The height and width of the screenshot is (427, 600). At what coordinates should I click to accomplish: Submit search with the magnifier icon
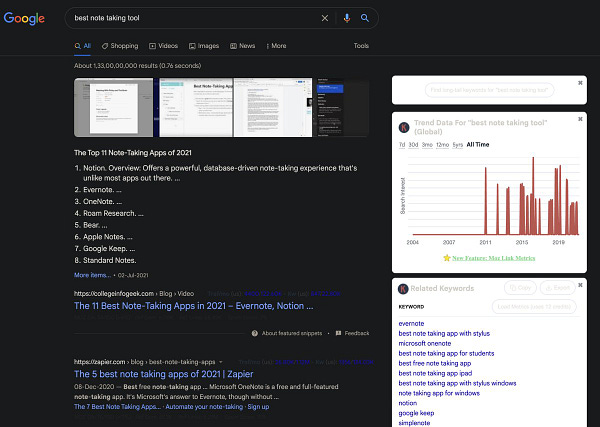(365, 18)
